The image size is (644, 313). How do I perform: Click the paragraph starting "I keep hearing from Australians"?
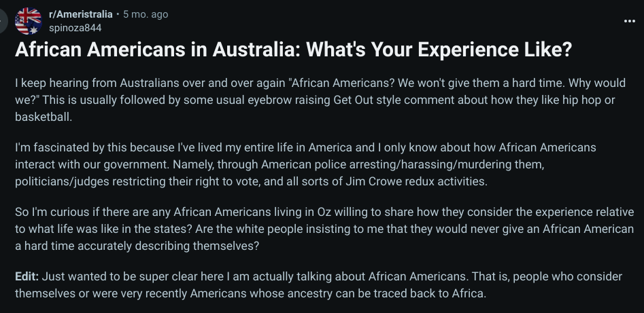(x=320, y=100)
